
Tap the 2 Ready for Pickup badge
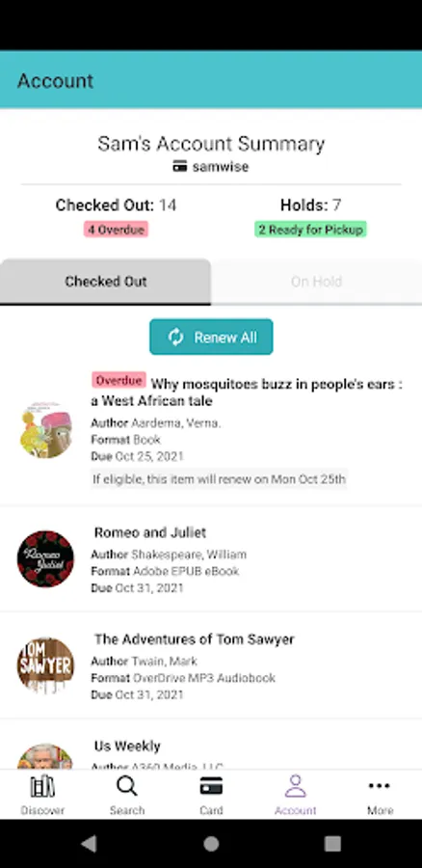(311, 230)
